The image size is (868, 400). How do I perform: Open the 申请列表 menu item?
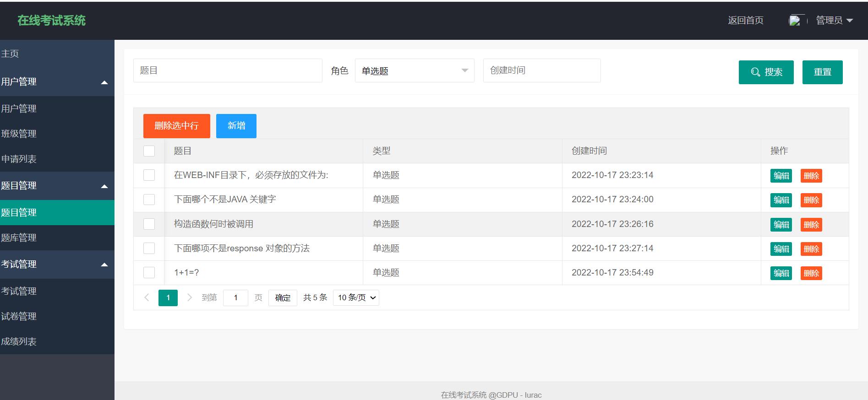(x=57, y=159)
